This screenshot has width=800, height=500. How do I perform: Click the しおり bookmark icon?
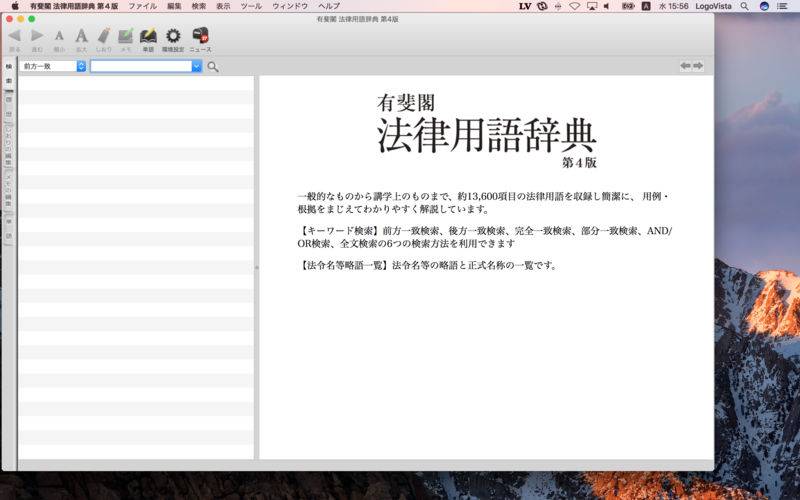[104, 36]
